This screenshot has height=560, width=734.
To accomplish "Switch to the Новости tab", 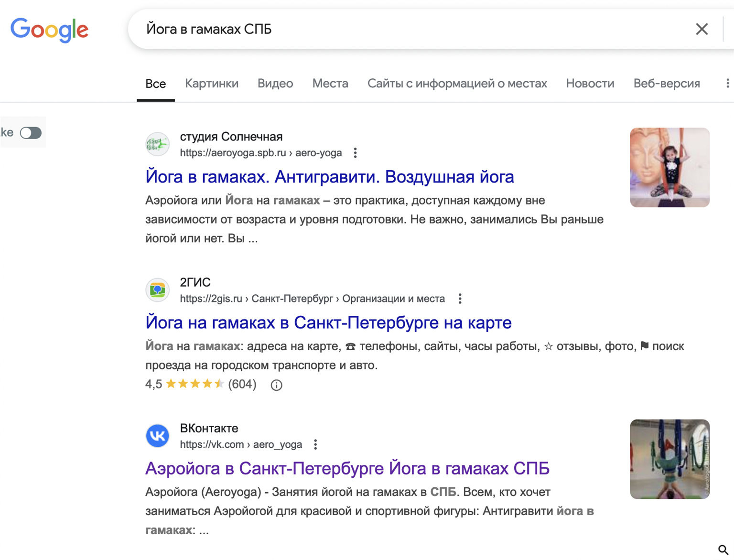I will (590, 84).
